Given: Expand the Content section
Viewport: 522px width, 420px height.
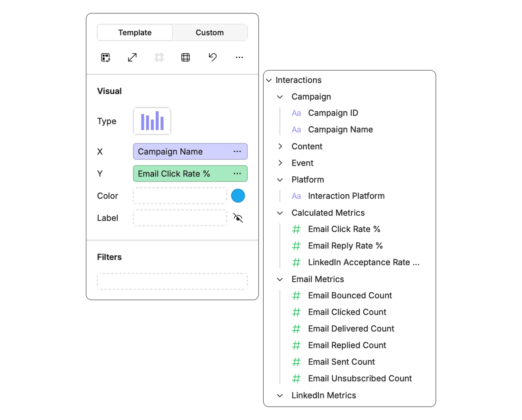Looking at the screenshot, I should coord(280,146).
